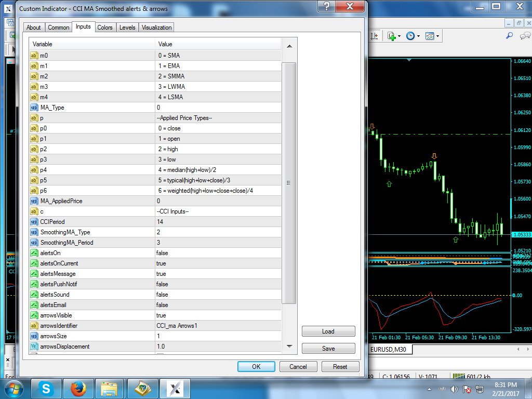Toggle alertsPushNotif value false
This screenshot has width=532, height=399.
[x=218, y=284]
